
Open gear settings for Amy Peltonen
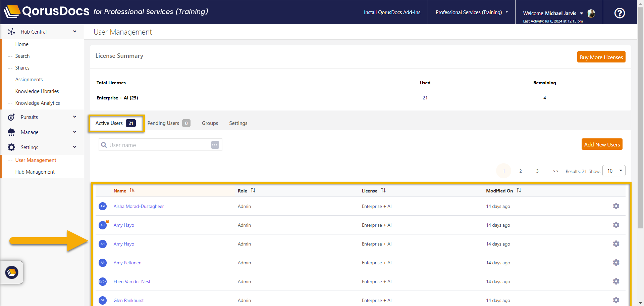pos(616,263)
